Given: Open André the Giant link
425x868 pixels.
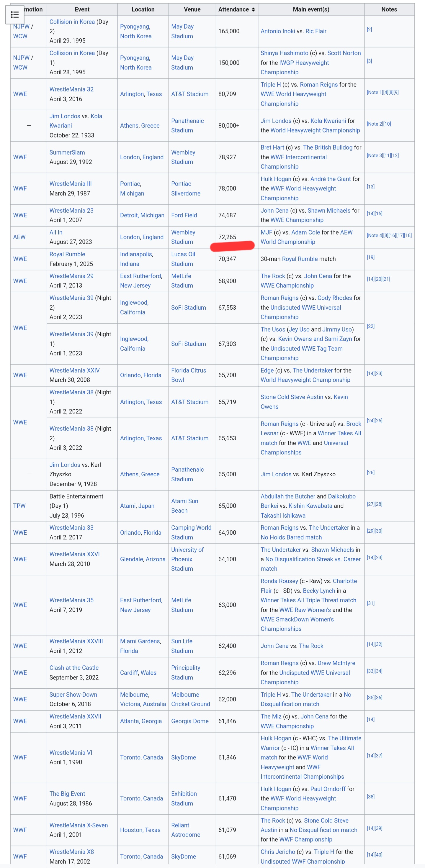Looking at the screenshot, I should pos(331,179).
